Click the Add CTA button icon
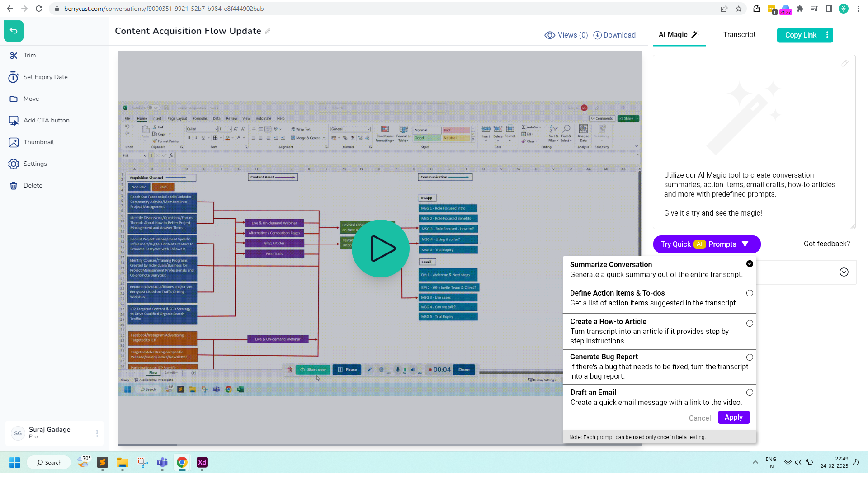 tap(14, 121)
